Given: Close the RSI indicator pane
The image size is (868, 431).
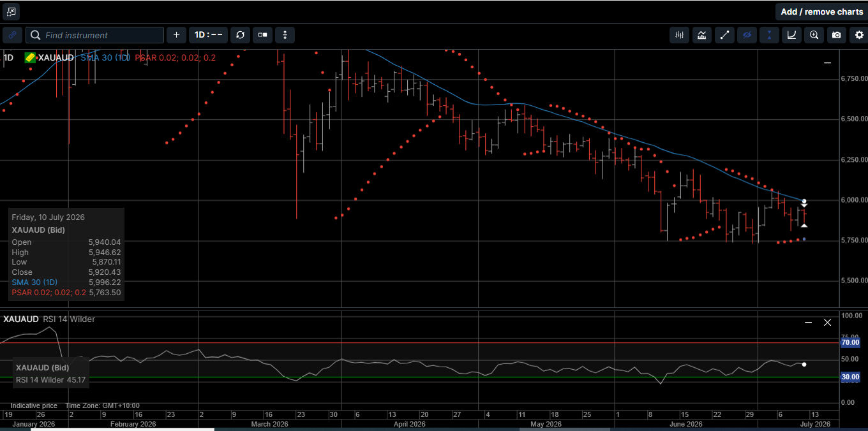Looking at the screenshot, I should [x=827, y=323].
